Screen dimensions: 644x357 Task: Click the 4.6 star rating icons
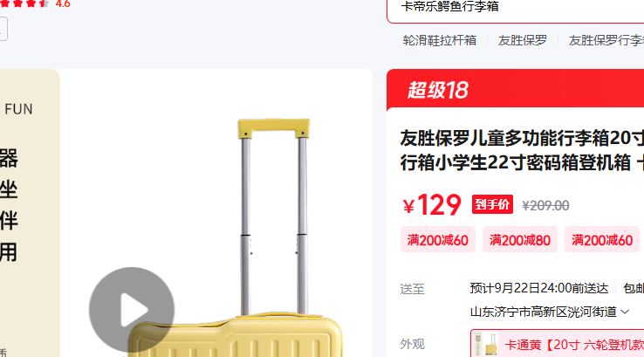coord(24,3)
